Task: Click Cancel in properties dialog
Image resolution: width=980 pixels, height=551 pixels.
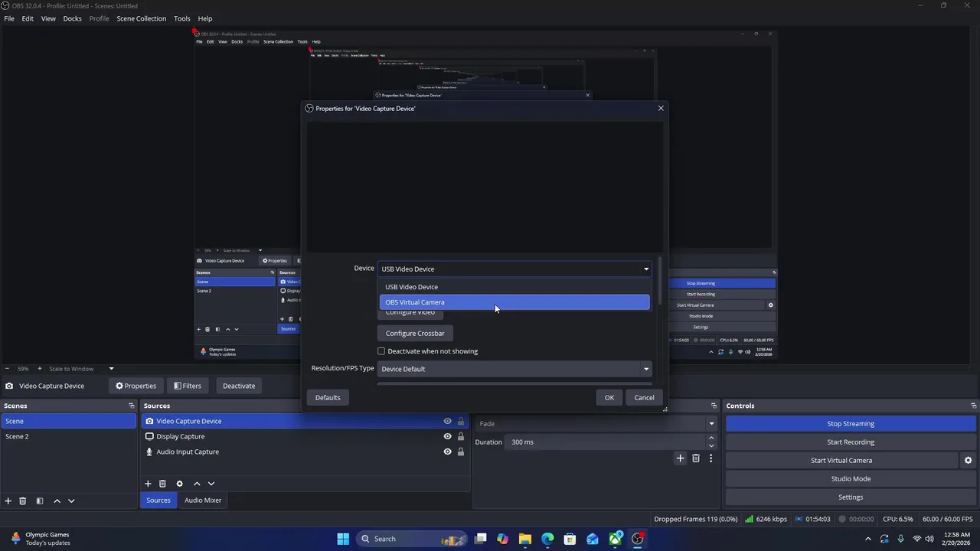Action: [644, 397]
